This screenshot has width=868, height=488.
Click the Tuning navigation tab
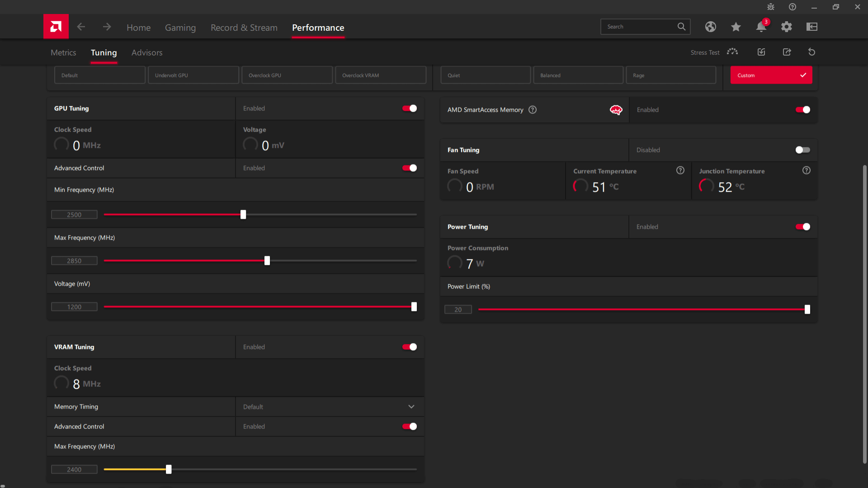pyautogui.click(x=104, y=52)
